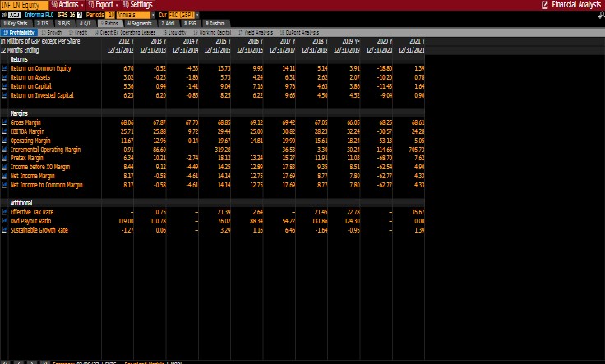Open the ESG tab
Screen dimensions: 605x364
coord(190,24)
